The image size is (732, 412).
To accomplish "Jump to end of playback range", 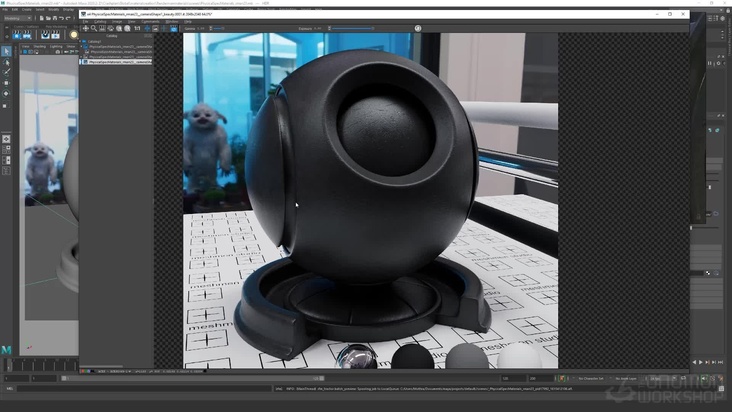I will click(720, 362).
